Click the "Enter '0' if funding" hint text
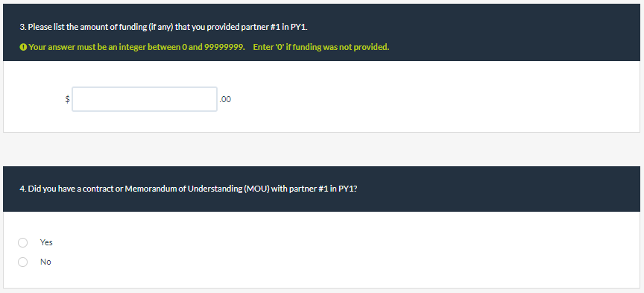Screen dimensions: 644x293 [321, 47]
